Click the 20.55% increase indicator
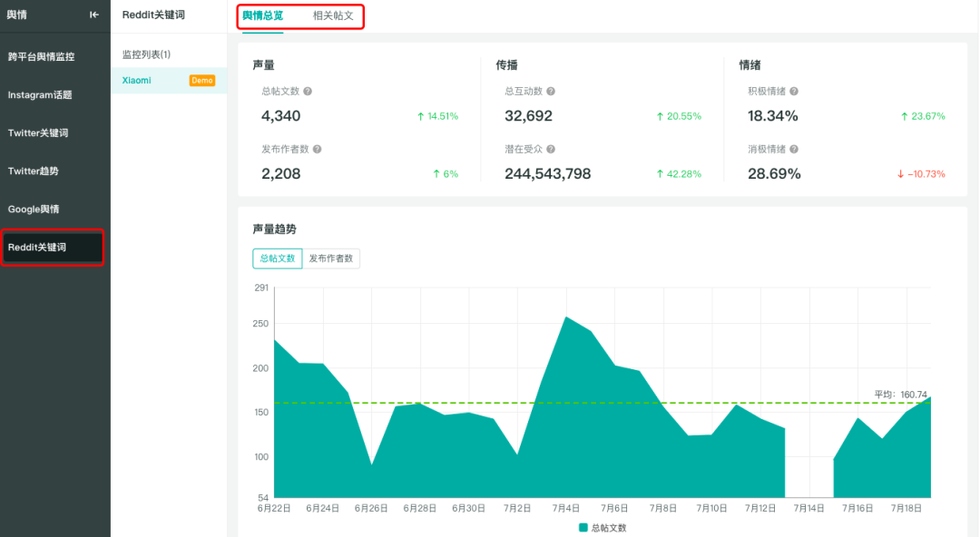Screen dimensions: 980x537 (x=679, y=116)
